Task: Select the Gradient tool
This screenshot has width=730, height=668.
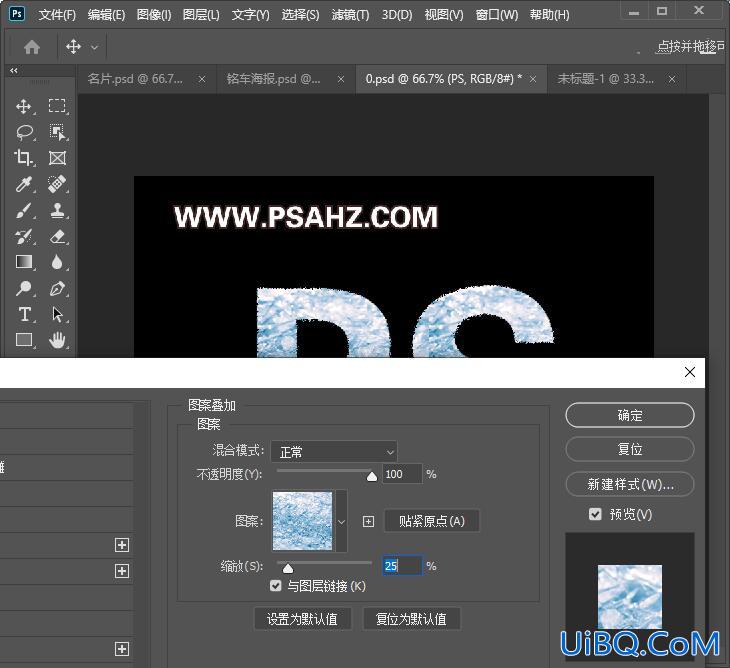Action: 24,262
